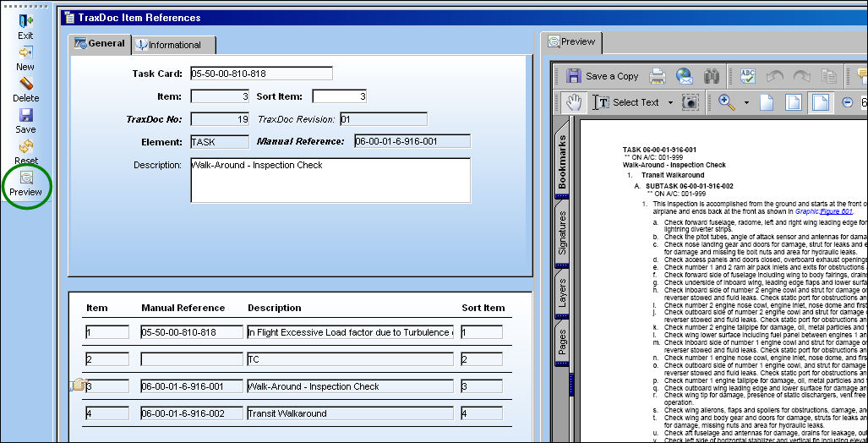This screenshot has height=443, width=868.
Task: Create a New item reference
Action: 25,52
